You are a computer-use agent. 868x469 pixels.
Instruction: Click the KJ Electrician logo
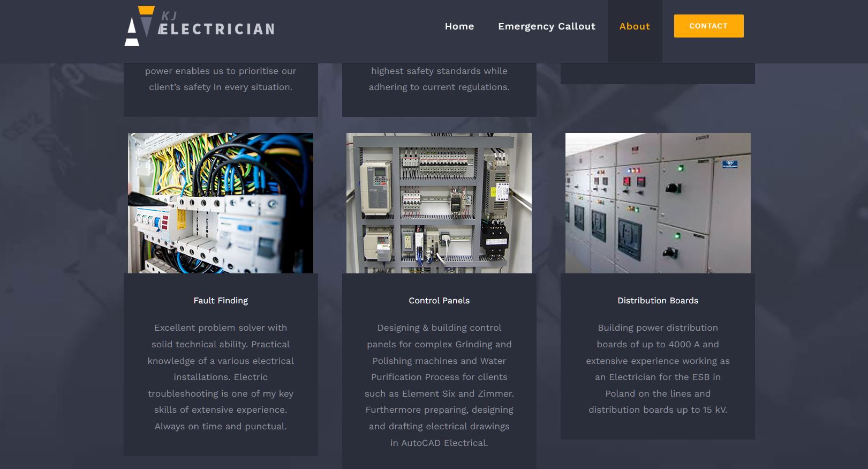pos(199,26)
